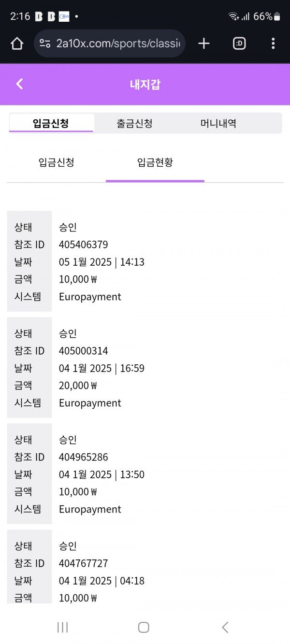This screenshot has height=644, width=290.
Task: Select the top 입금신청 tab
Action: tap(51, 123)
